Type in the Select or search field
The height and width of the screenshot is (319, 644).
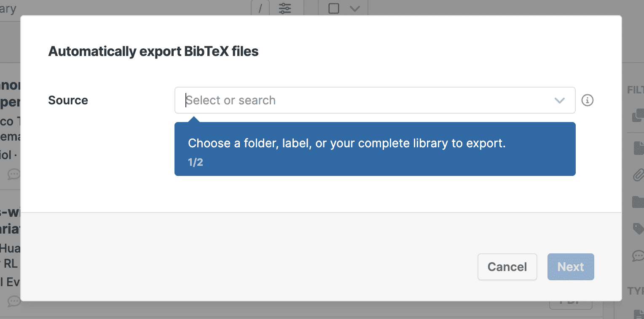(x=362, y=100)
